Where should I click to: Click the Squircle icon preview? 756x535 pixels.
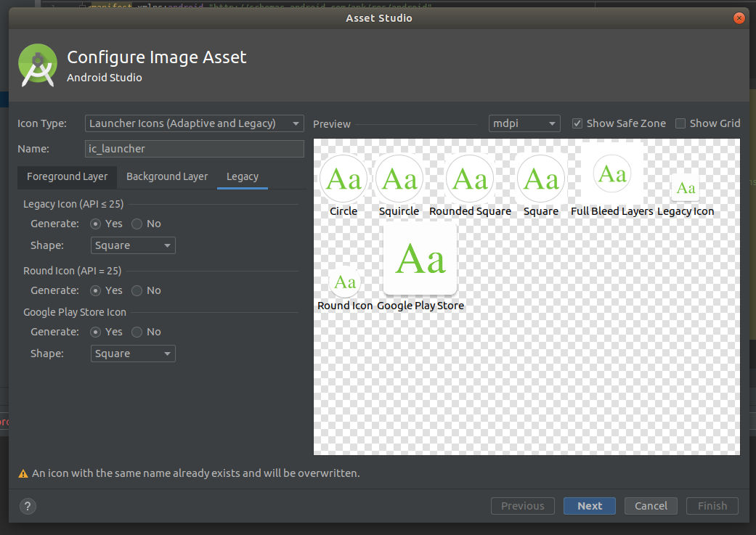pyautogui.click(x=399, y=178)
